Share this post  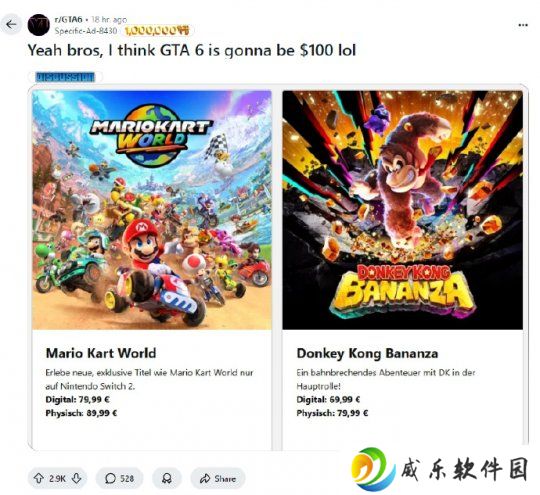218,478
